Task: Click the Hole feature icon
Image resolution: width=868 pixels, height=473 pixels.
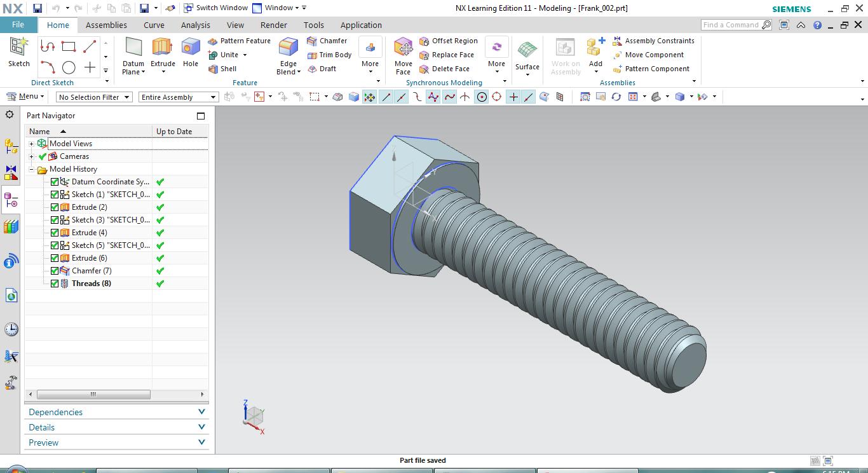Action: tap(190, 51)
